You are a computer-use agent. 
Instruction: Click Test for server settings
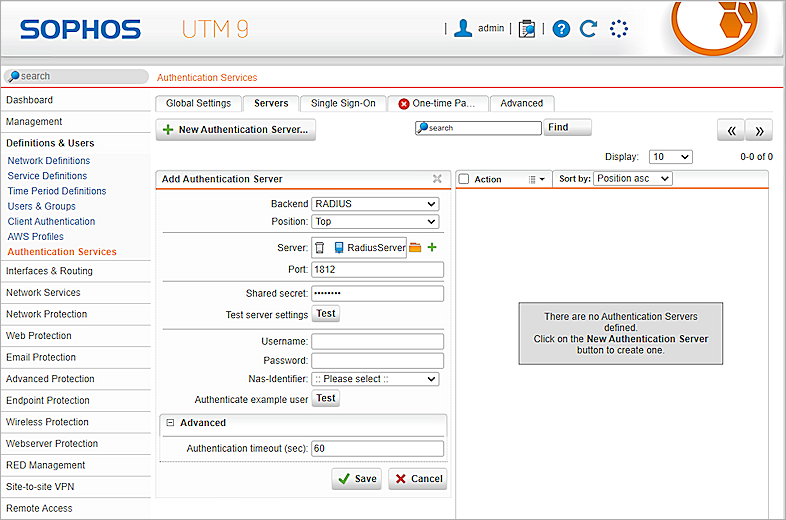[x=326, y=313]
